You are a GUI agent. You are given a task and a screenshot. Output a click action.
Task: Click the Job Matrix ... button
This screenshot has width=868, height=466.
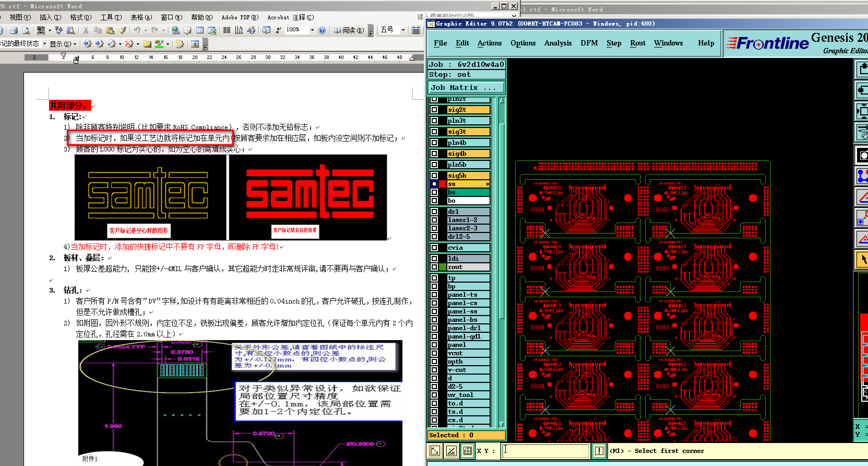pyautogui.click(x=467, y=88)
